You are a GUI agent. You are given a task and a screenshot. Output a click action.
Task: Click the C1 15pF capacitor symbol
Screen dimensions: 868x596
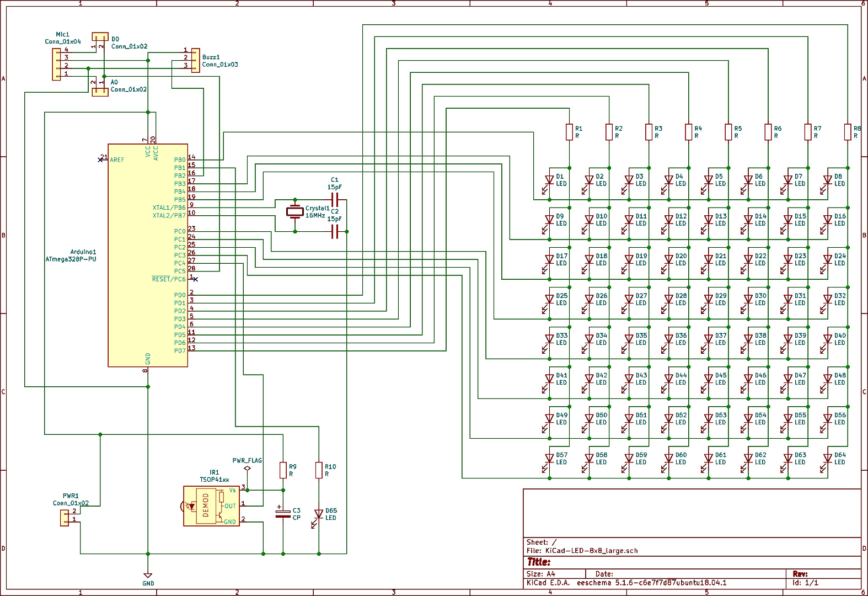click(x=334, y=200)
